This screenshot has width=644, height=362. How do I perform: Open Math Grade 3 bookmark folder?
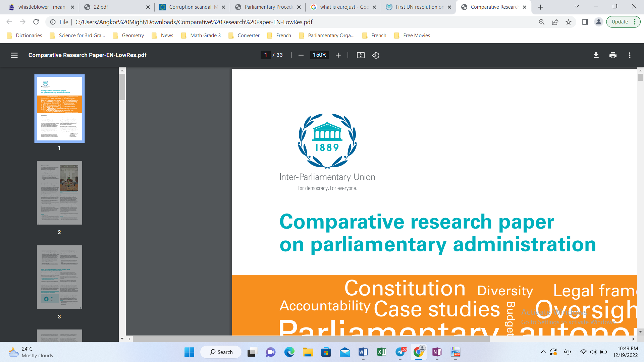tap(201, 36)
